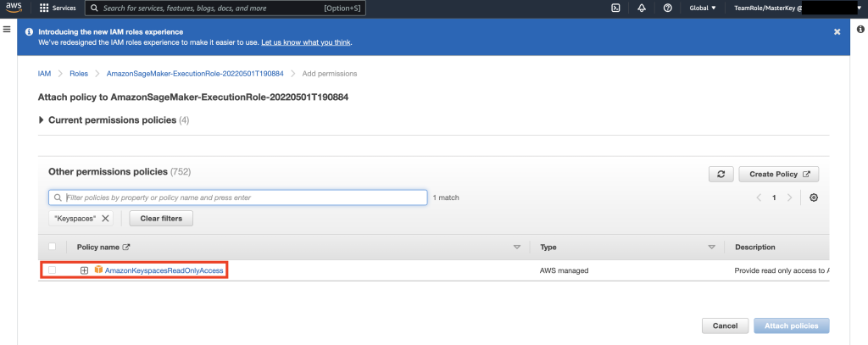Follow the 'Let us know what you think' link
The height and width of the screenshot is (345, 868).
coord(305,42)
